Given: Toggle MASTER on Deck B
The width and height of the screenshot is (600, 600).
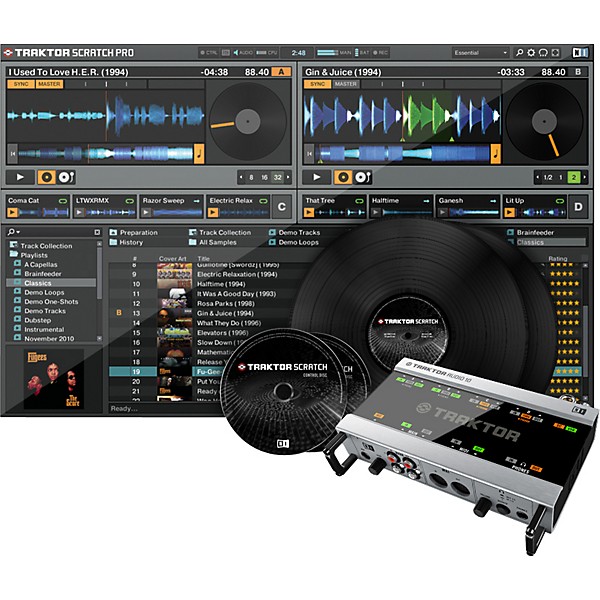Looking at the screenshot, I should (x=346, y=84).
